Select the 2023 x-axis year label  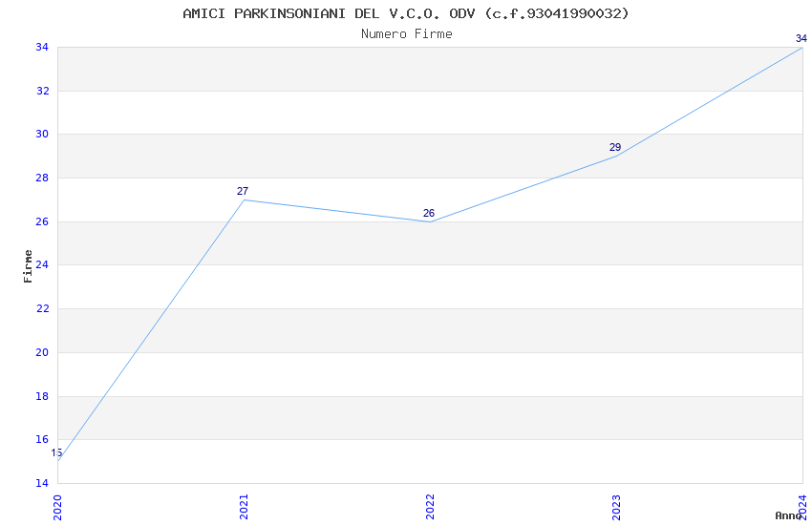(x=616, y=508)
